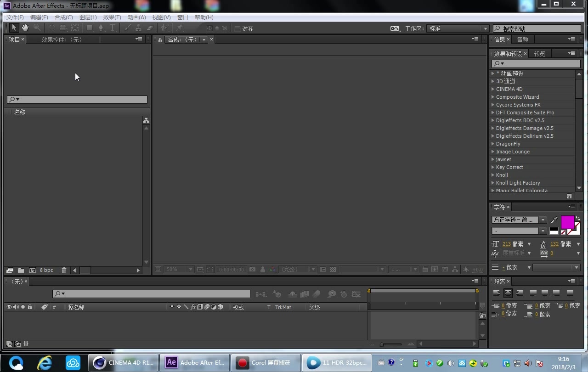Open the Character panel options menu button
The width and height of the screenshot is (588, 372).
coord(571,207)
